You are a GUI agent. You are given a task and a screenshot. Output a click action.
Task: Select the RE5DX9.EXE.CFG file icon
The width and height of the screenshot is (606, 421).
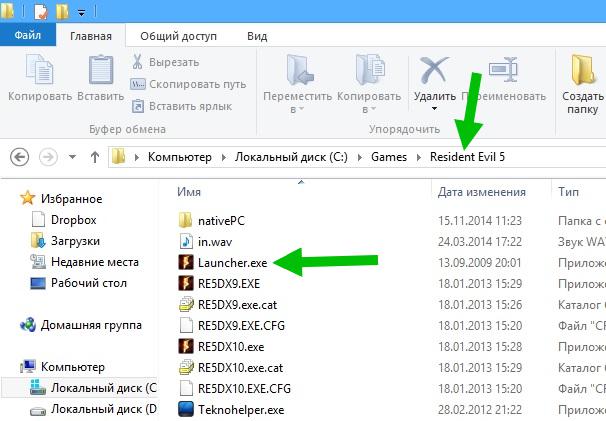point(186,326)
